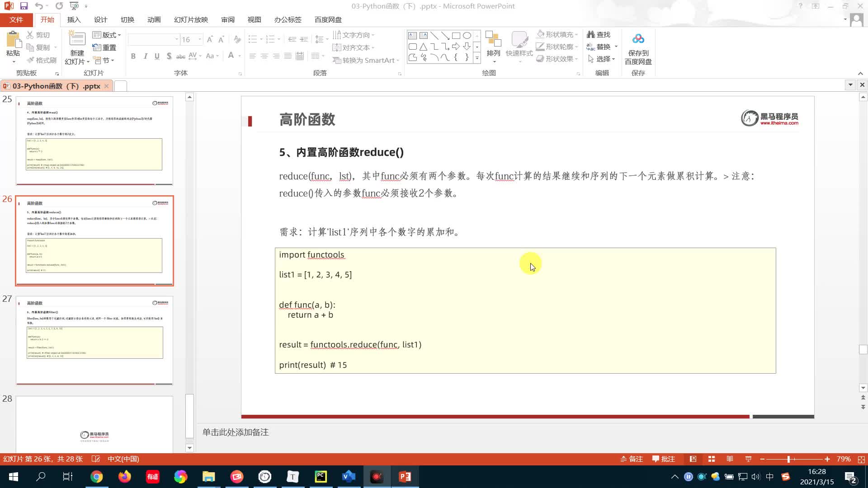
Task: Open the font size dropdown showing 16
Action: 200,40
